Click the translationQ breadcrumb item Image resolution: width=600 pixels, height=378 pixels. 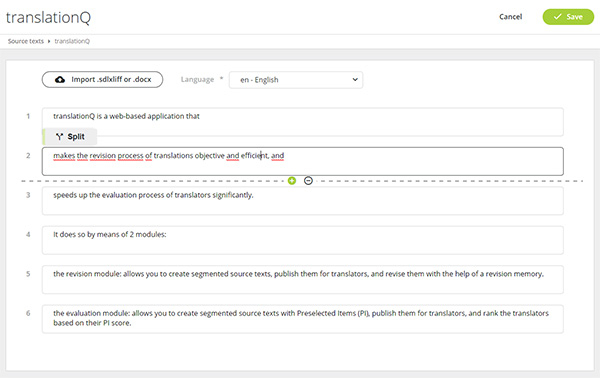[72, 41]
